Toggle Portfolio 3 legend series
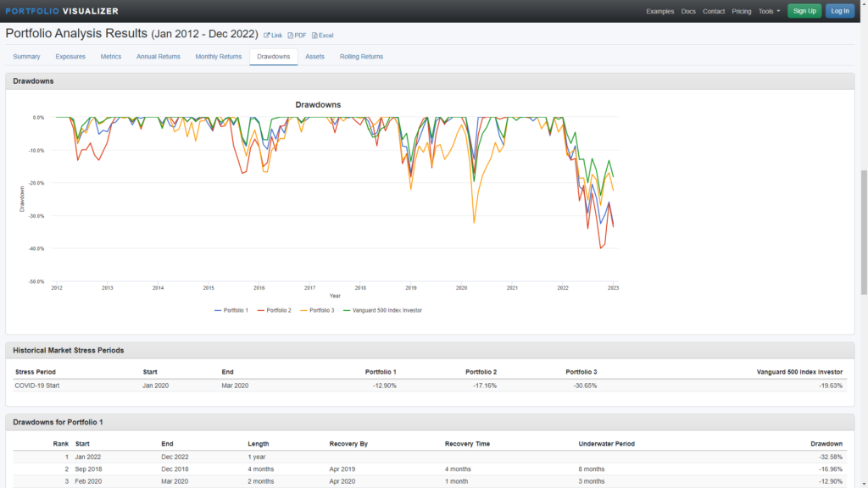 tap(317, 310)
